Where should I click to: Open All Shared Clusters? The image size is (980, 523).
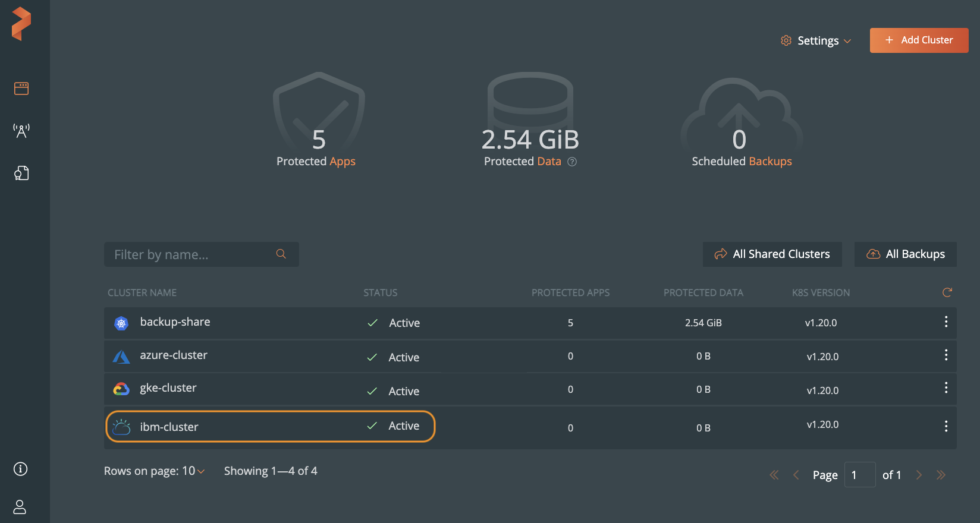(x=772, y=254)
